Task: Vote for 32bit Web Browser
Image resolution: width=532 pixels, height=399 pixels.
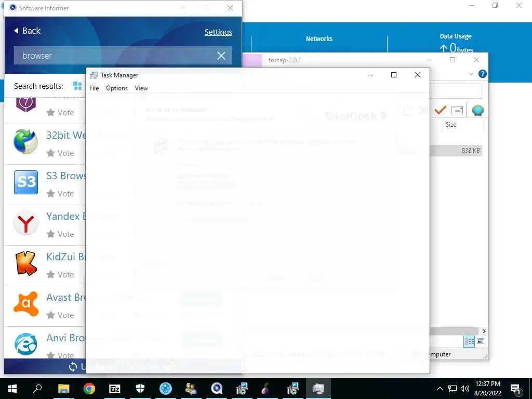Action: click(60, 153)
